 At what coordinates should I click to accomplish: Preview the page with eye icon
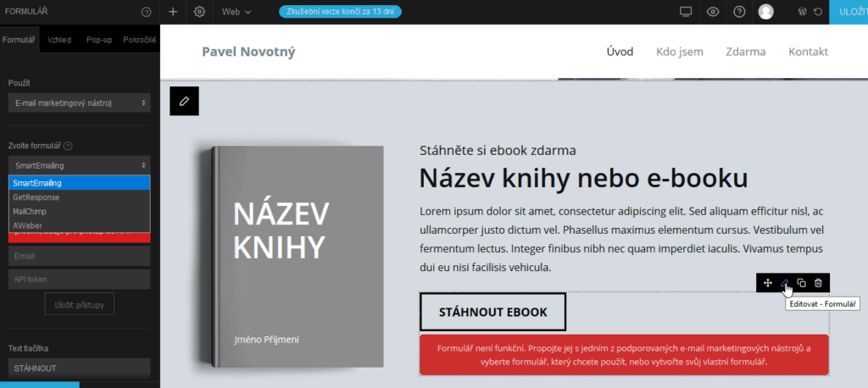coord(712,12)
